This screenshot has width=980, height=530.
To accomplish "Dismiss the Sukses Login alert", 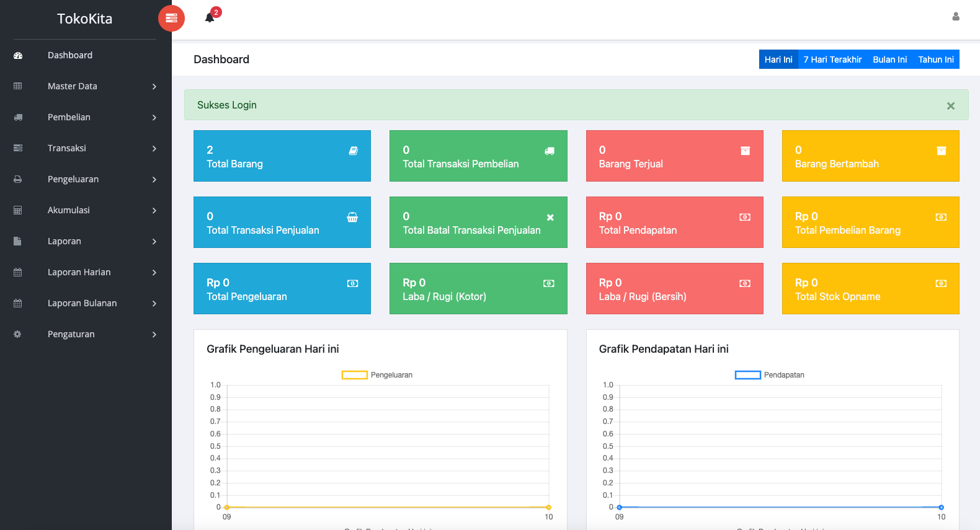I will point(950,106).
